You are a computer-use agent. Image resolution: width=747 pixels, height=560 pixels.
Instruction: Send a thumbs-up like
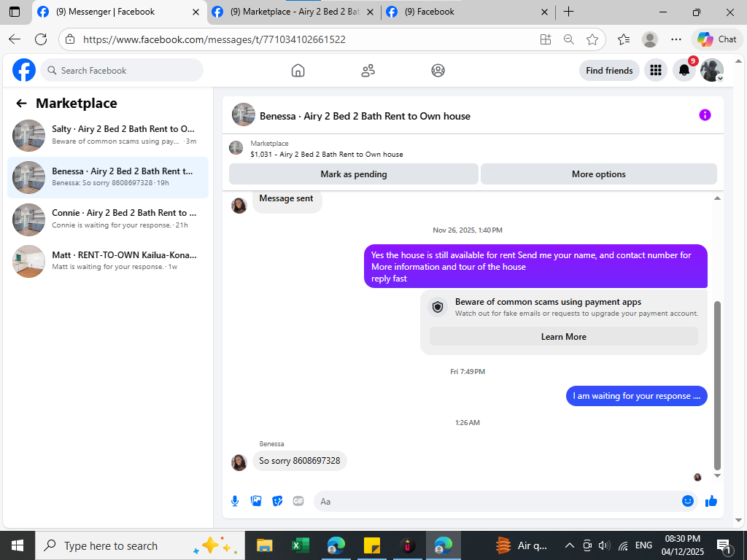coord(711,501)
